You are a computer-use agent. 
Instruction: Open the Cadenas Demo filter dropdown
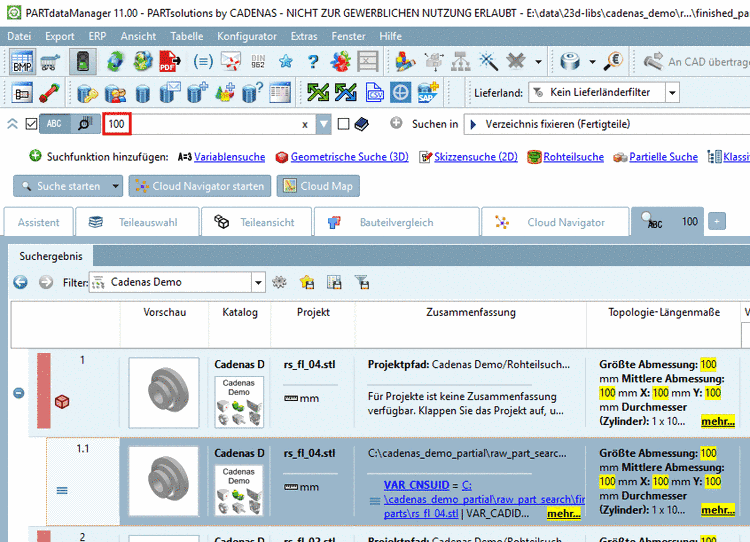pyautogui.click(x=258, y=283)
